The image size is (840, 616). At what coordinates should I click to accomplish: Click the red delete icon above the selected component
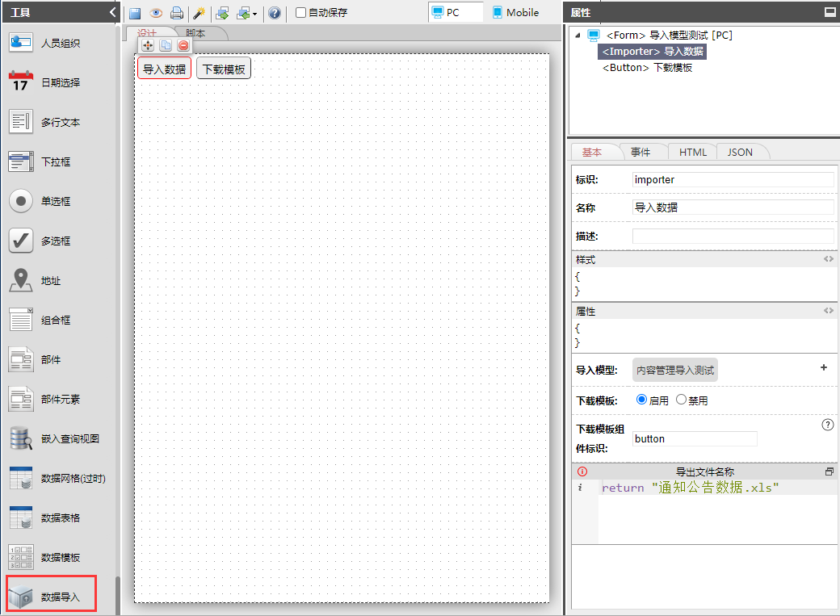click(x=183, y=46)
